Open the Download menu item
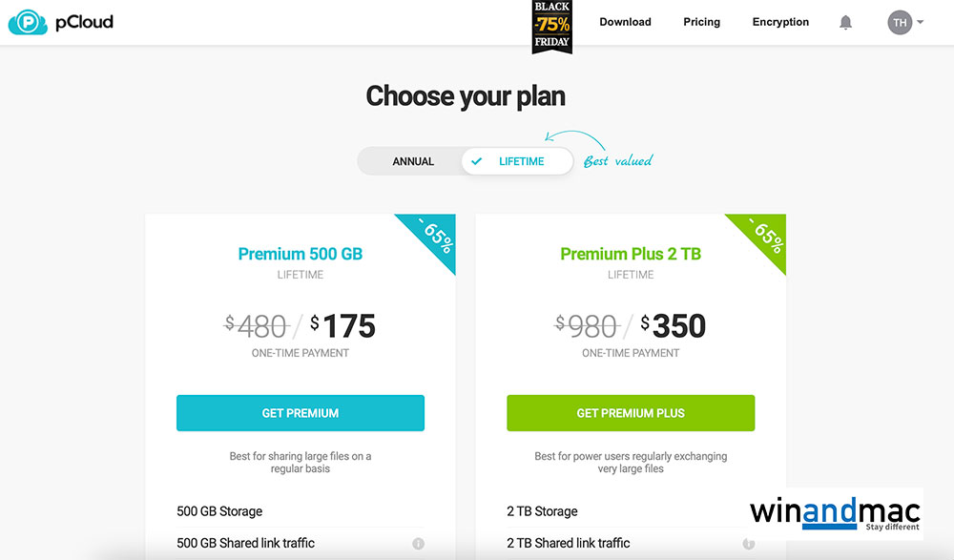Viewport: 954px width, 560px height. [625, 22]
